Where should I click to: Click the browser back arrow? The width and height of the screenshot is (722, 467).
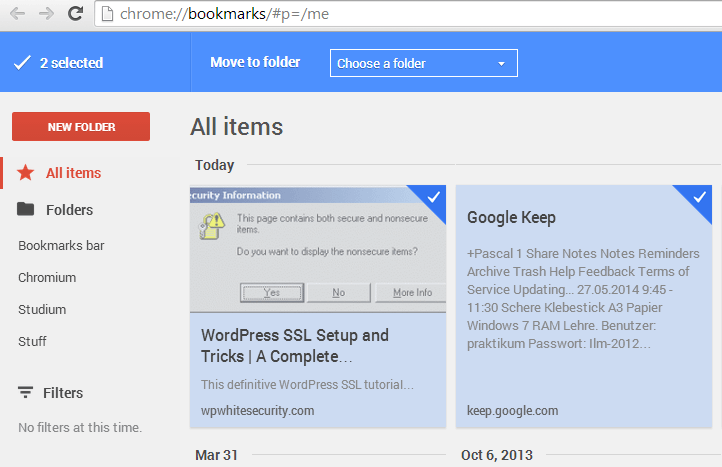pos(17,14)
